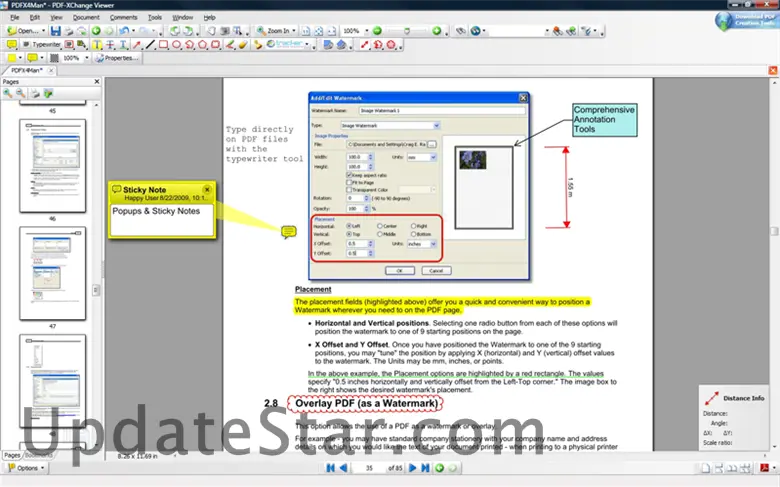Select the Underline text tool
780x487 pixels.
123,45
